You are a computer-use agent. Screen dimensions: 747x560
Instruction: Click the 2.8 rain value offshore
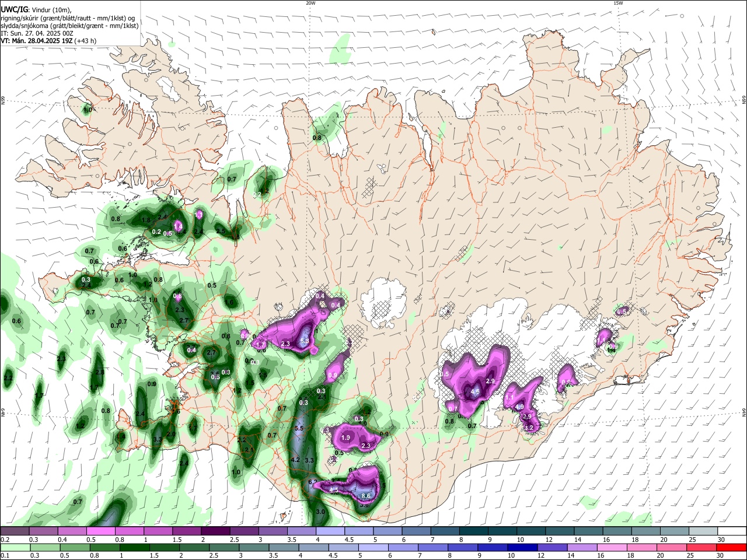100,372
